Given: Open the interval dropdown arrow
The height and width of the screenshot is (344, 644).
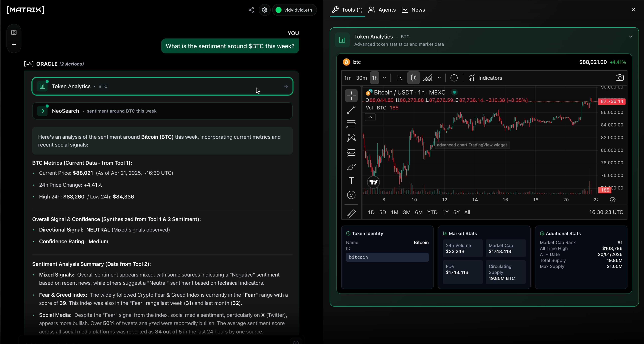Looking at the screenshot, I should coord(384,78).
